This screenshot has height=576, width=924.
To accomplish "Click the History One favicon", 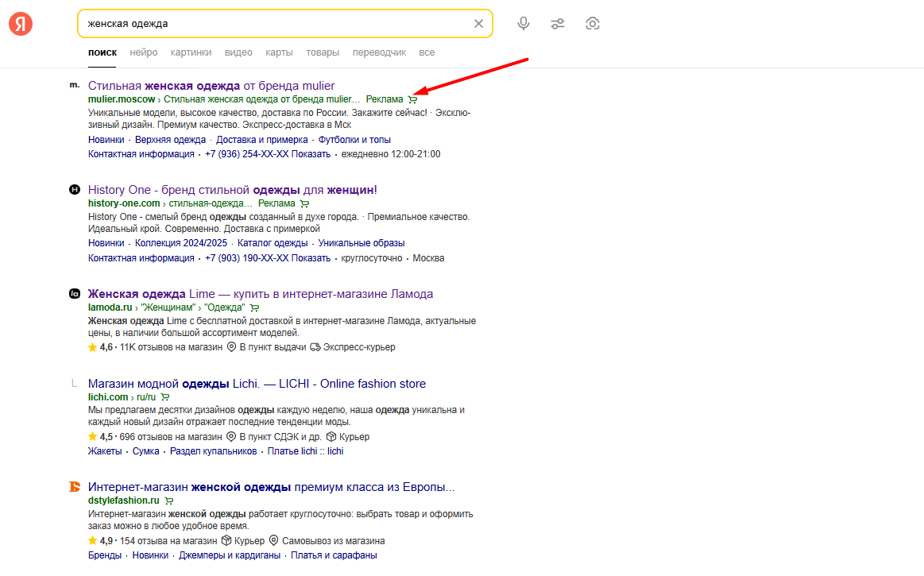I will click(x=75, y=190).
